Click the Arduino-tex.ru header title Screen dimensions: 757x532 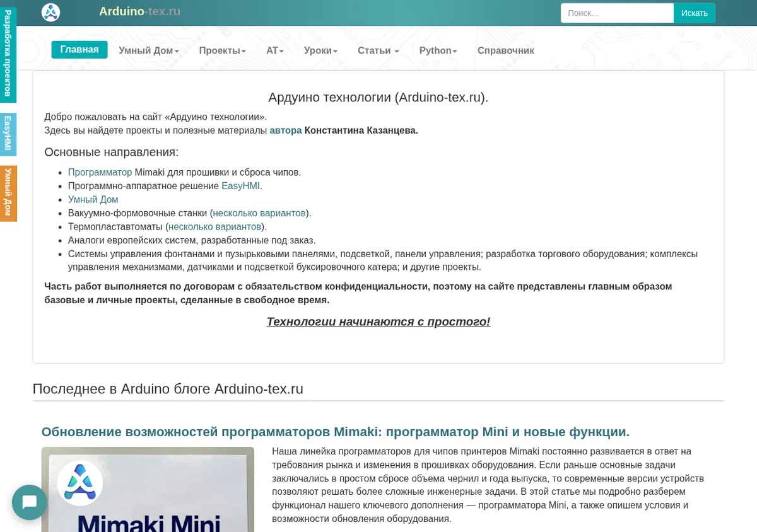tap(139, 11)
